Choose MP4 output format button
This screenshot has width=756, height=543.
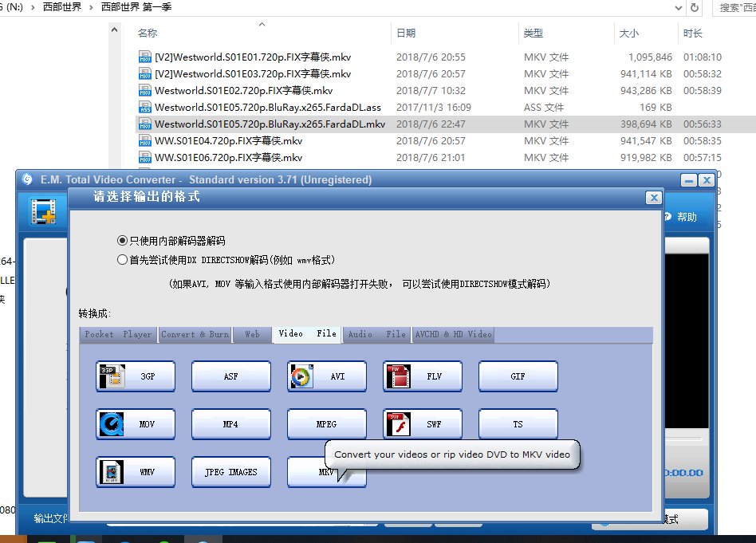point(231,424)
